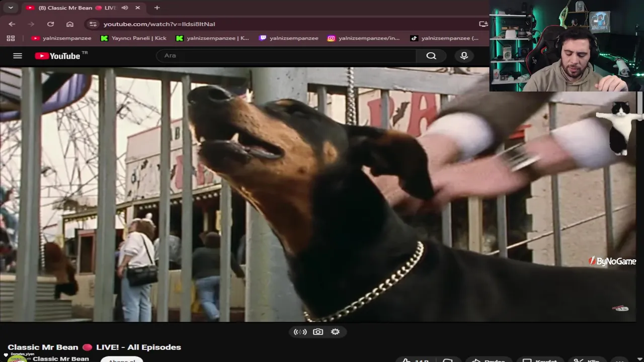Viewport: 644px width, 362px height.
Task: Open the gear settings icon below video
Action: [x=336, y=332]
